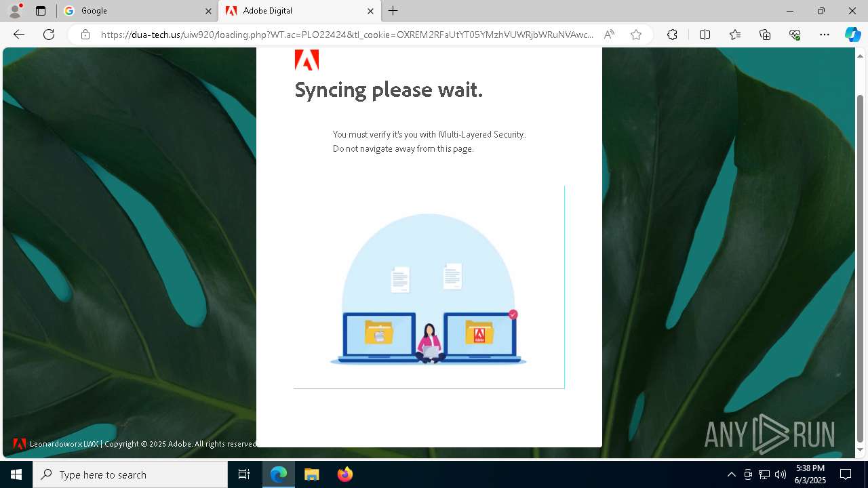Click the address bar URL
The width and height of the screenshot is (868, 488).
(x=347, y=35)
